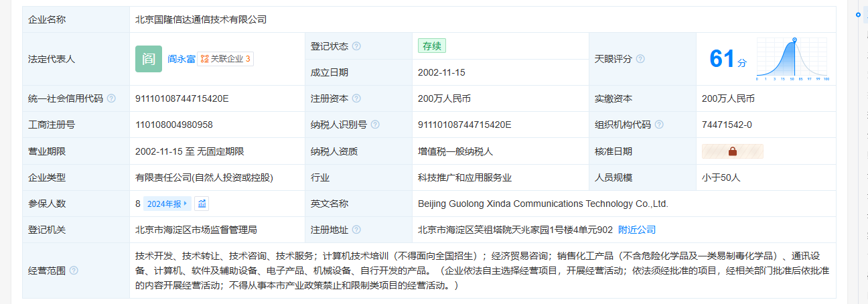This screenshot has height=304, width=868.
Task: Select organization code 74471542-0
Action: point(727,125)
